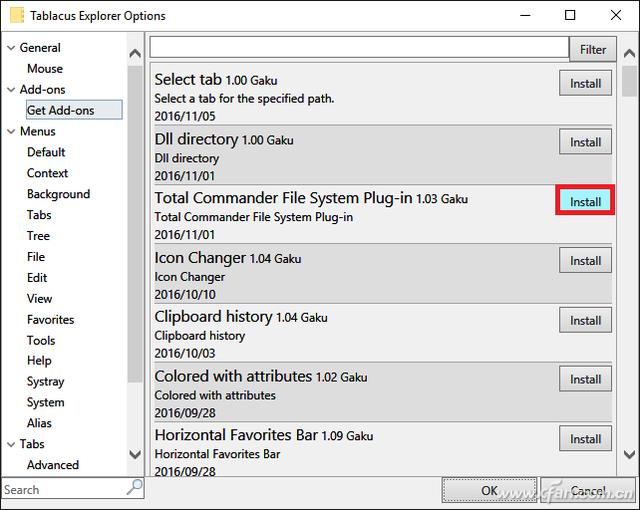Click the Dll directory add-on title

[196, 139]
